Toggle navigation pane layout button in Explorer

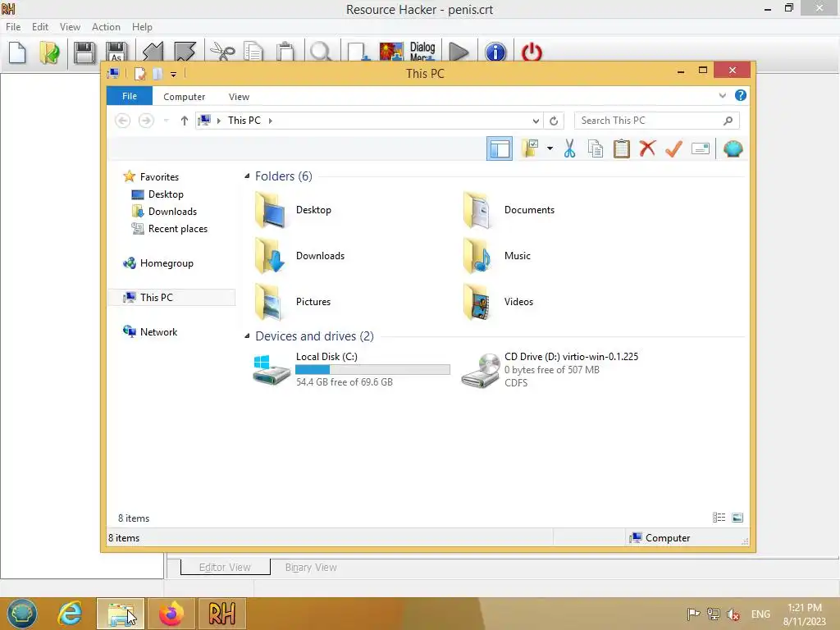click(x=500, y=149)
